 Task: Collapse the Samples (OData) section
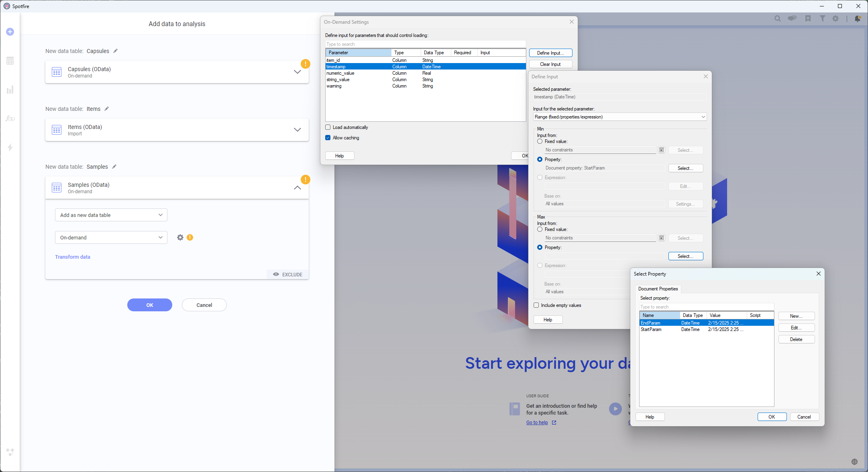297,188
